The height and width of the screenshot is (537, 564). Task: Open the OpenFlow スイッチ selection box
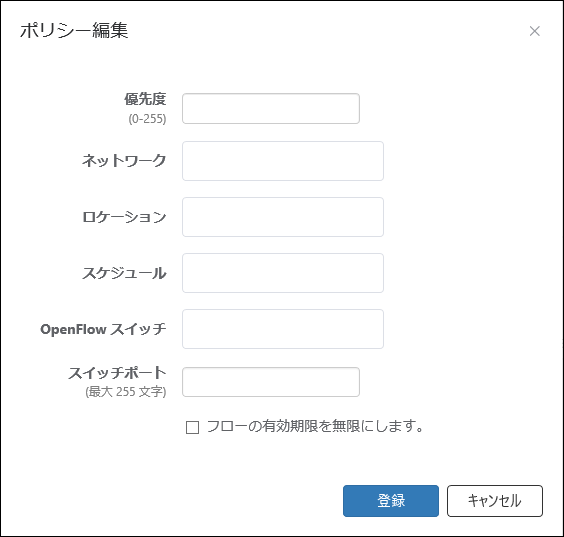point(283,329)
